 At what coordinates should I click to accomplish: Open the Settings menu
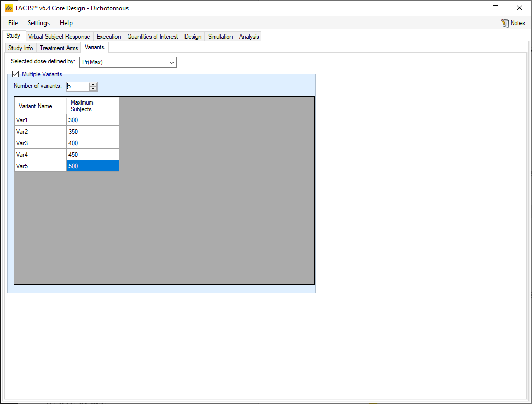[39, 23]
